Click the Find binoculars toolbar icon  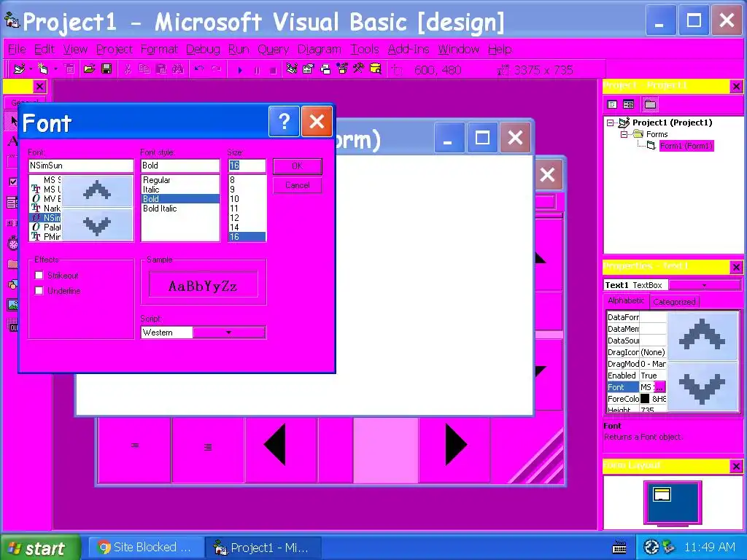tap(178, 69)
